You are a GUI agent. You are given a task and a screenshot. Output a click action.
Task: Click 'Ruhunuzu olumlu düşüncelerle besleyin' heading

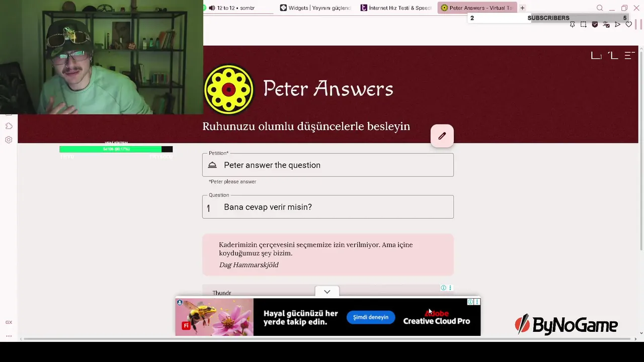pos(306,126)
